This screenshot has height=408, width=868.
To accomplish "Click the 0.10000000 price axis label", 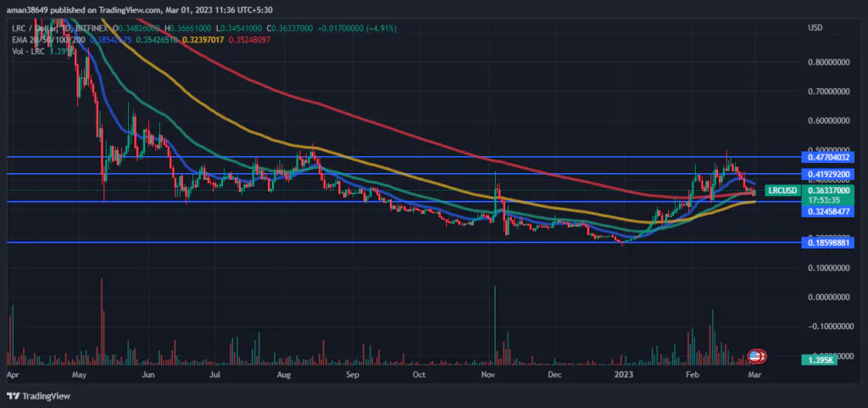I will tap(828, 268).
